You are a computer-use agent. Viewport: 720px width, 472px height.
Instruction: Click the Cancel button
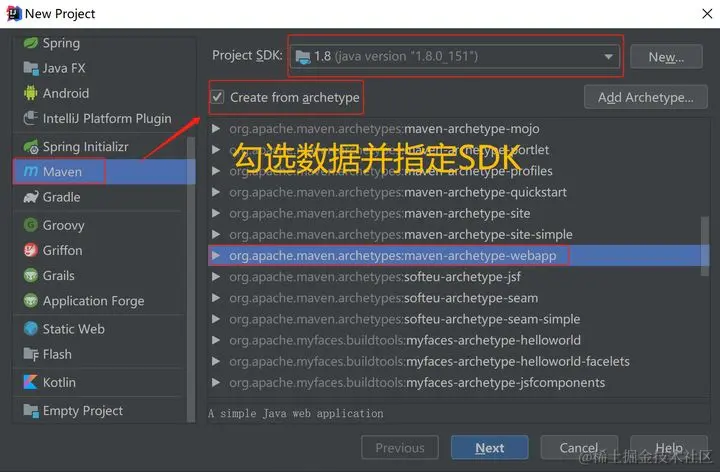click(x=579, y=448)
